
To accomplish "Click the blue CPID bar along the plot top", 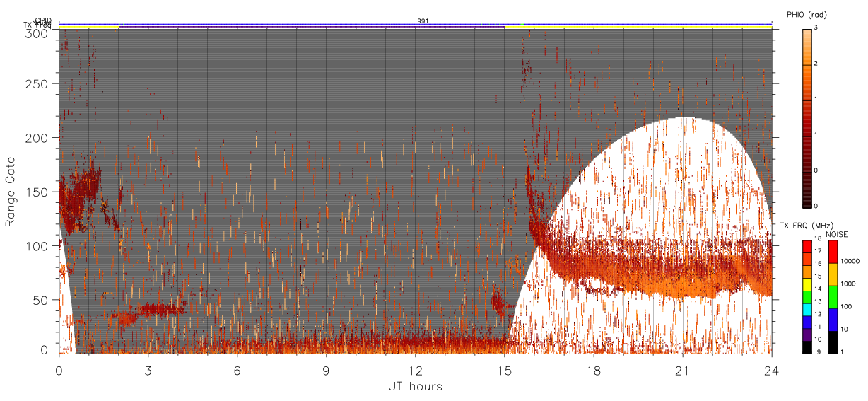I will coord(416,24).
